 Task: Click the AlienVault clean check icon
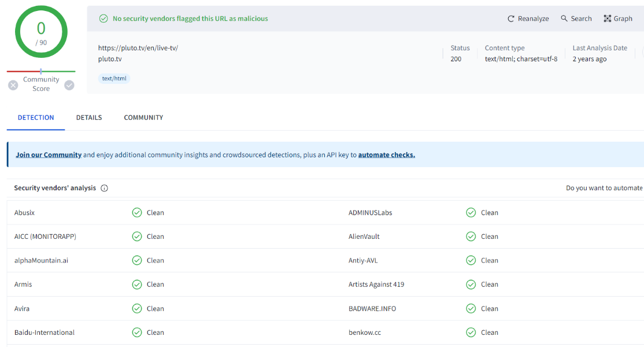pyautogui.click(x=471, y=237)
